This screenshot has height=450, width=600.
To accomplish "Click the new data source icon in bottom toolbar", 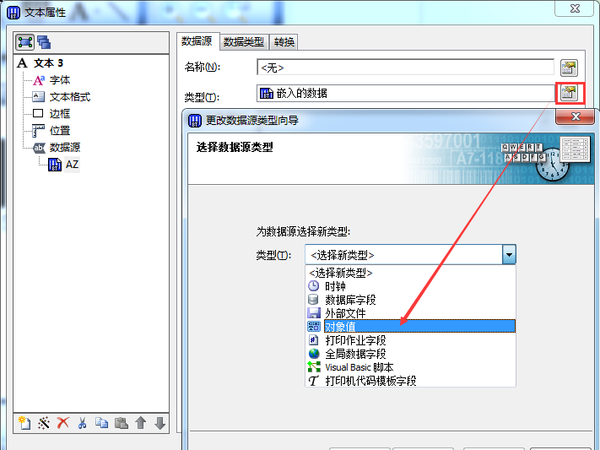I will click(x=24, y=423).
